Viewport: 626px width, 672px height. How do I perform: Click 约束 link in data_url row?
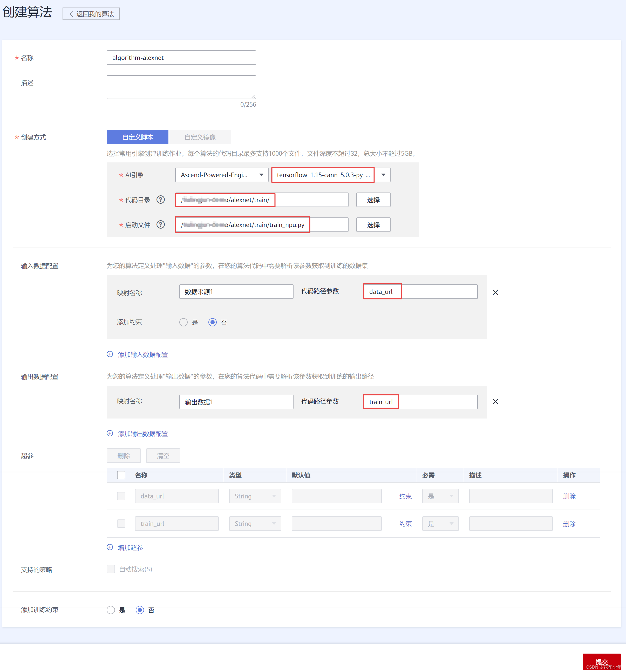405,496
